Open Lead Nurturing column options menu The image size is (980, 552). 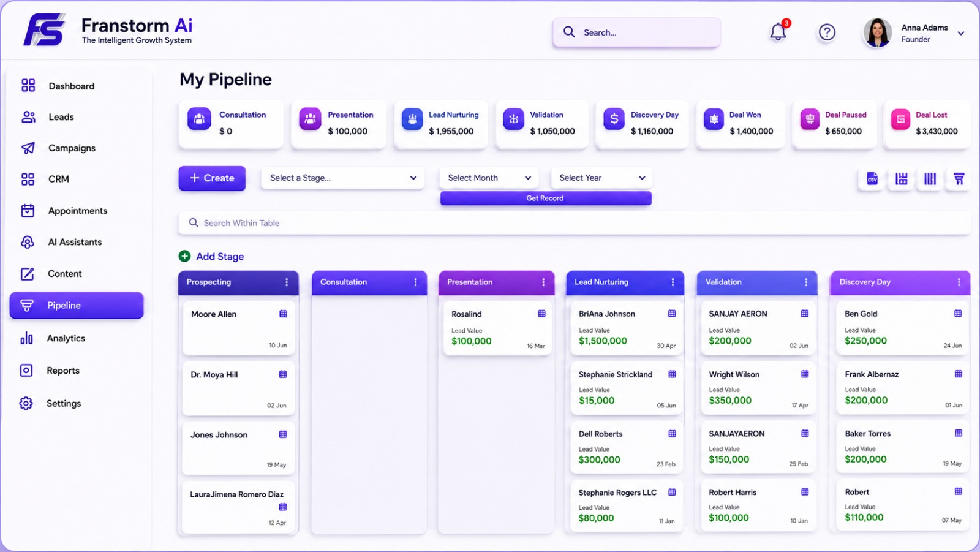pyautogui.click(x=673, y=282)
